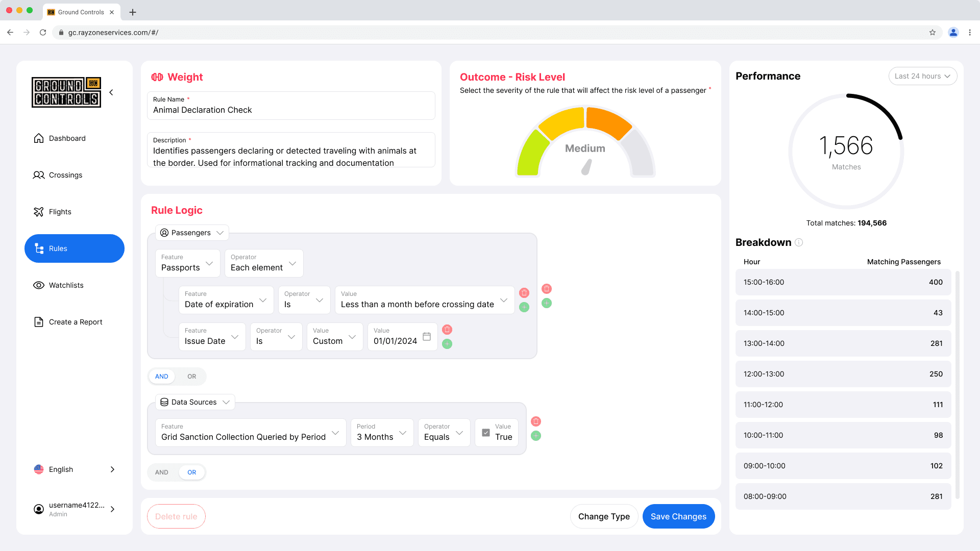Switch the upper logic toggle to OR
This screenshot has height=551, width=980.
(x=191, y=377)
